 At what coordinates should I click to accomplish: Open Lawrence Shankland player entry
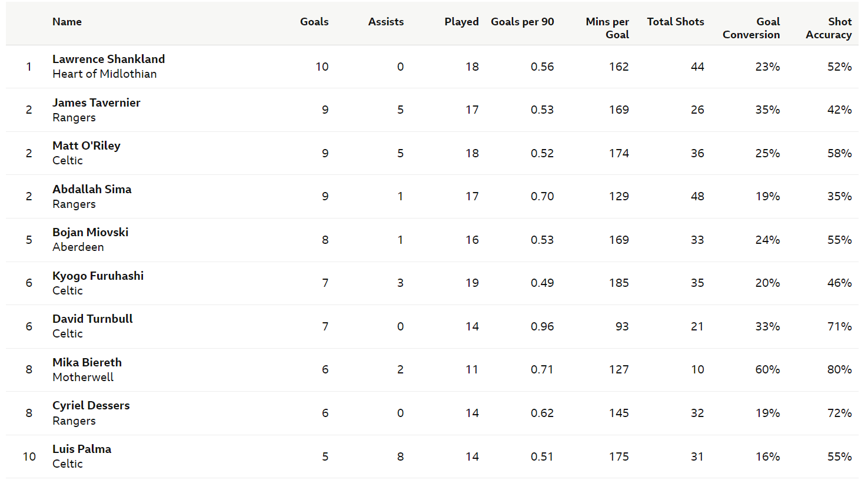[109, 59]
